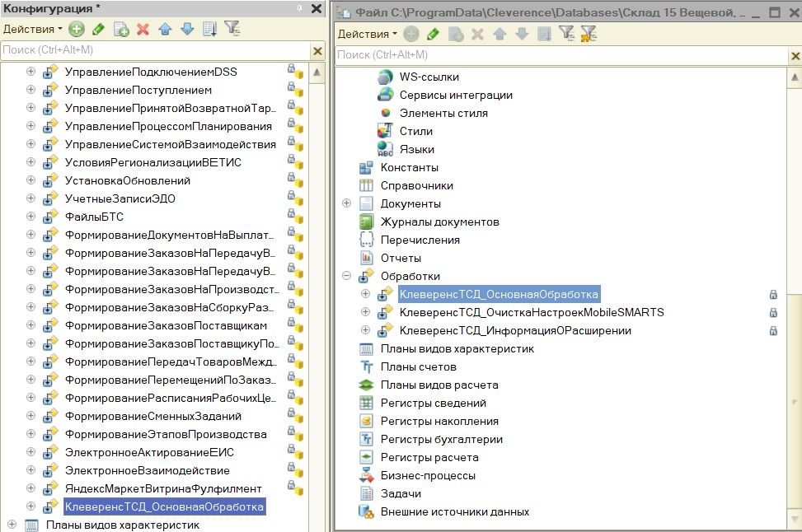Collapse the Обработки node in the Файл window
Screen dimensions: 802x532
[347, 276]
